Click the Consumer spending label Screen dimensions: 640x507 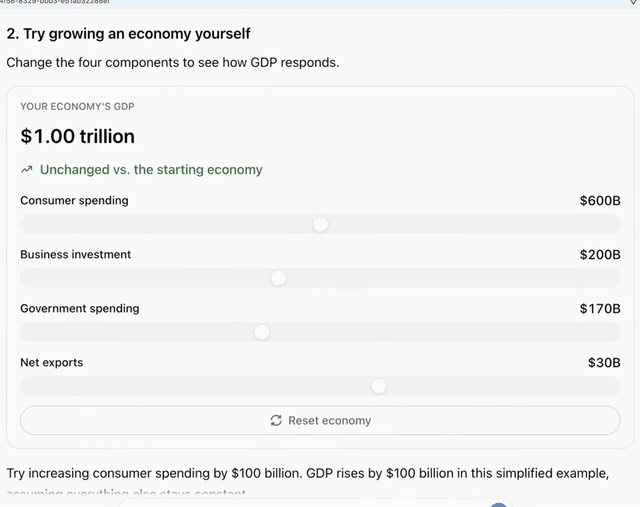tap(74, 200)
